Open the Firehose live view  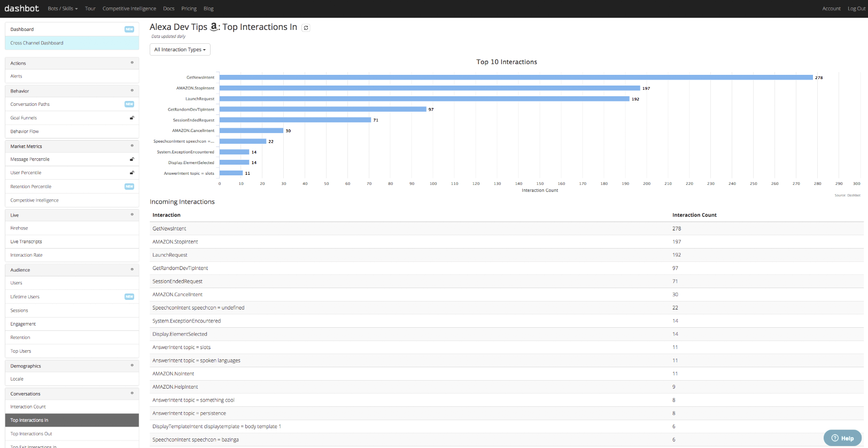point(72,228)
